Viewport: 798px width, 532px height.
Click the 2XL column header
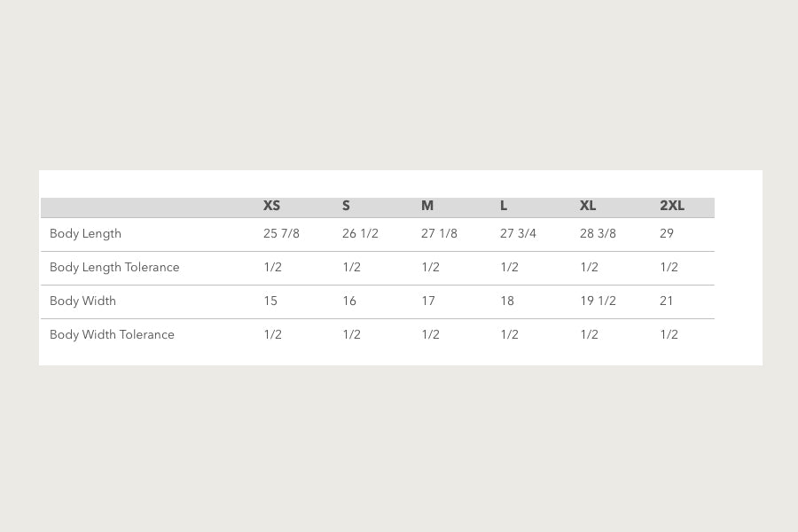pyautogui.click(x=672, y=206)
